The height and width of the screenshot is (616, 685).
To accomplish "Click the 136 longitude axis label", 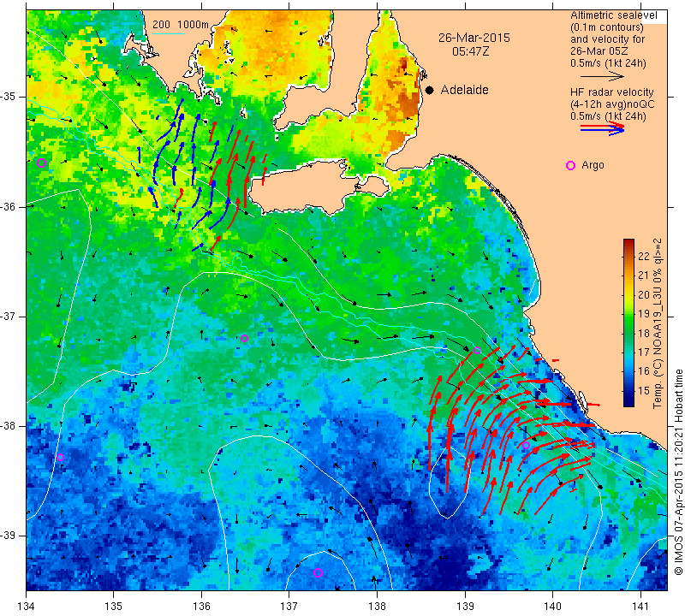I will (202, 606).
